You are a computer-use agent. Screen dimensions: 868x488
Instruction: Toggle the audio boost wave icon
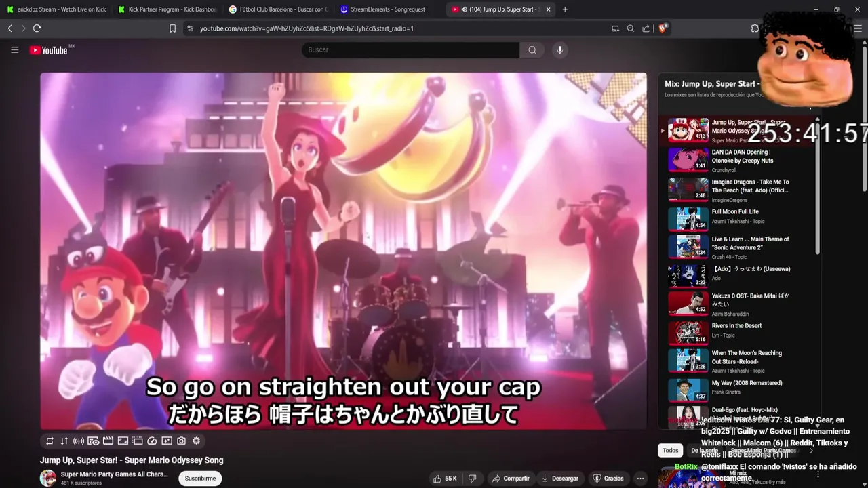(x=79, y=441)
